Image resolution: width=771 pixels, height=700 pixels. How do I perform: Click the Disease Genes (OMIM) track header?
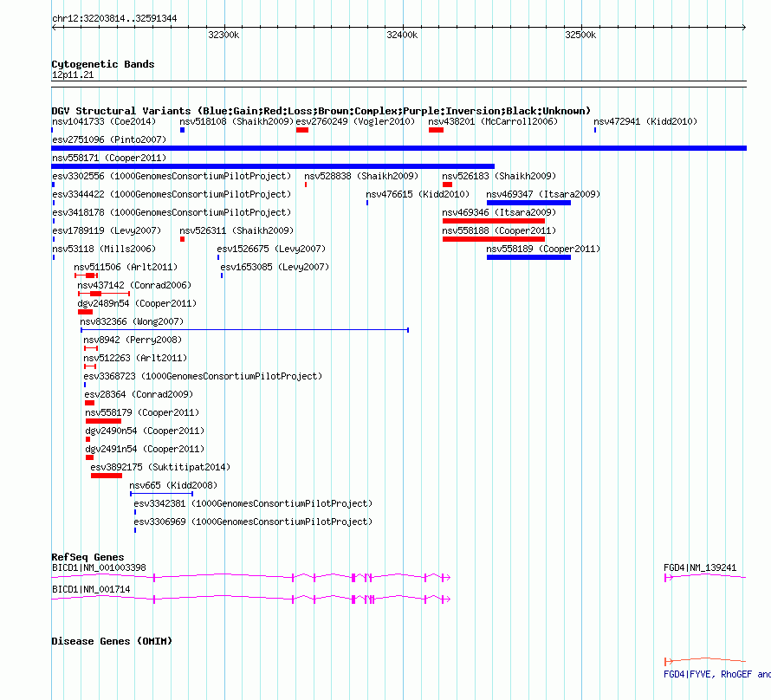112,641
